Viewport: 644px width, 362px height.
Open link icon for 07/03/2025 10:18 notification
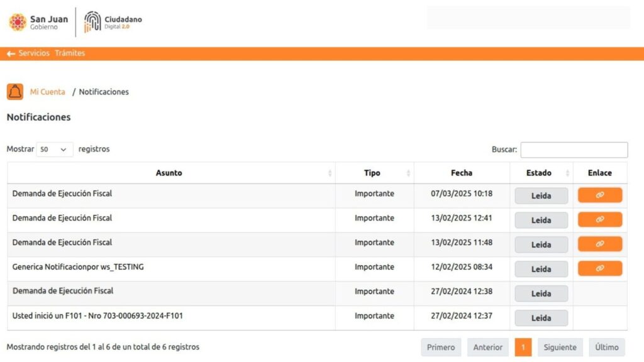[599, 195]
